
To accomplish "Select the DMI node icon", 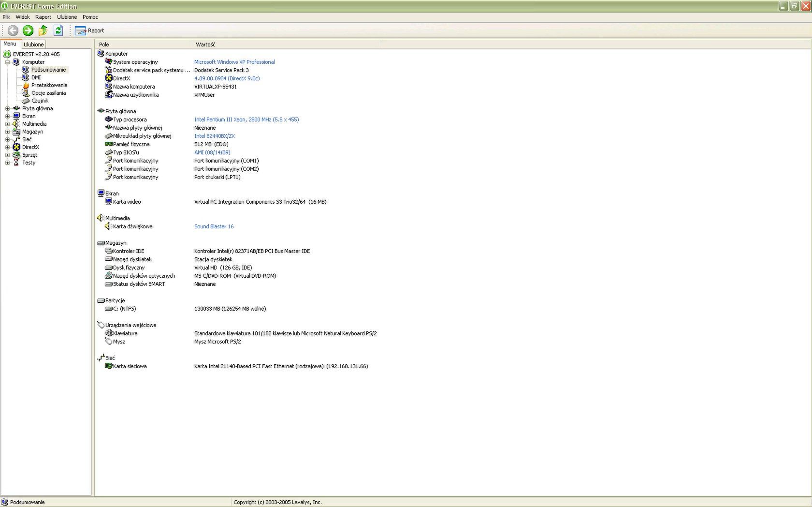I will [26, 77].
